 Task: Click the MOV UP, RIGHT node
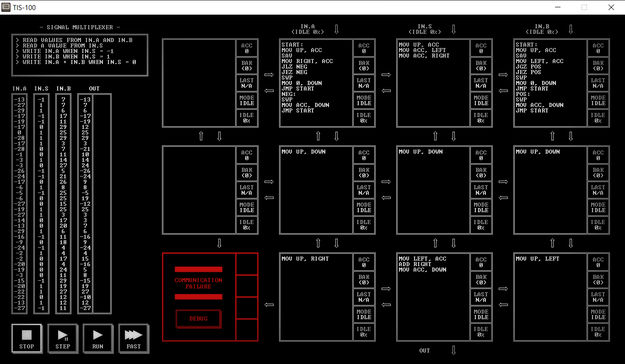coord(316,297)
